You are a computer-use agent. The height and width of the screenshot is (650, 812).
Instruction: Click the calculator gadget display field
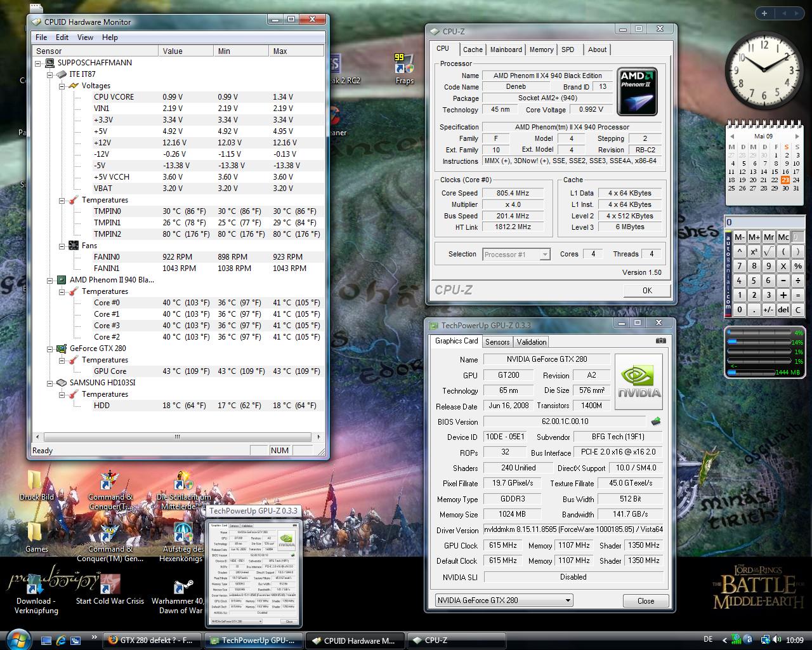pos(765,222)
